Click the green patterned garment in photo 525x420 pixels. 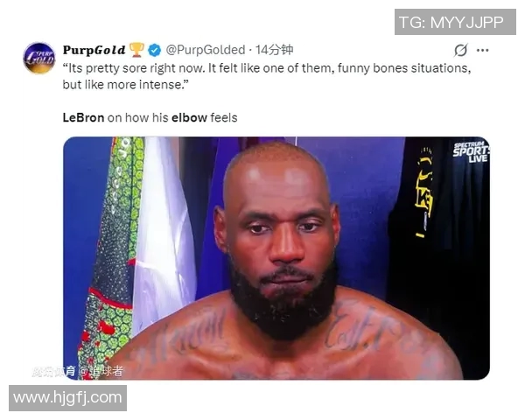coord(112,255)
